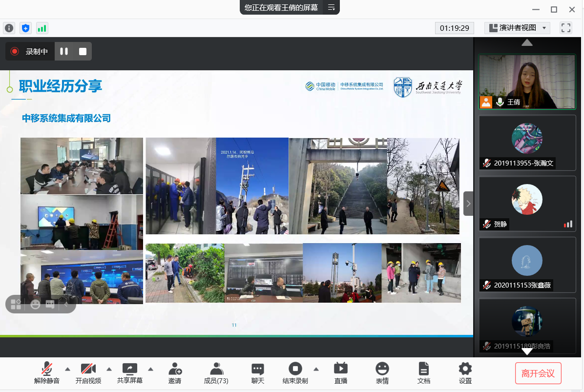Expand audio options arrow beside 解除静音
Screen dimensions: 584x392
point(67,369)
